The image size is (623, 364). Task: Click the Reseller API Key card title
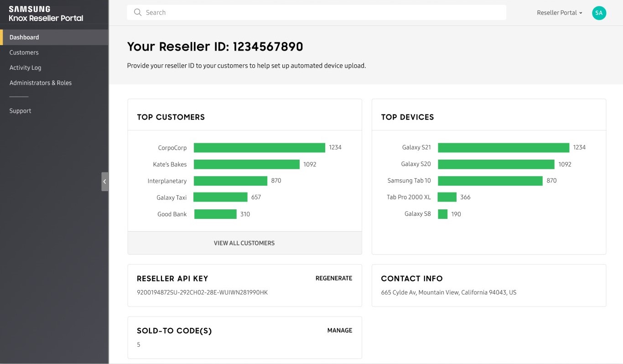click(x=172, y=279)
